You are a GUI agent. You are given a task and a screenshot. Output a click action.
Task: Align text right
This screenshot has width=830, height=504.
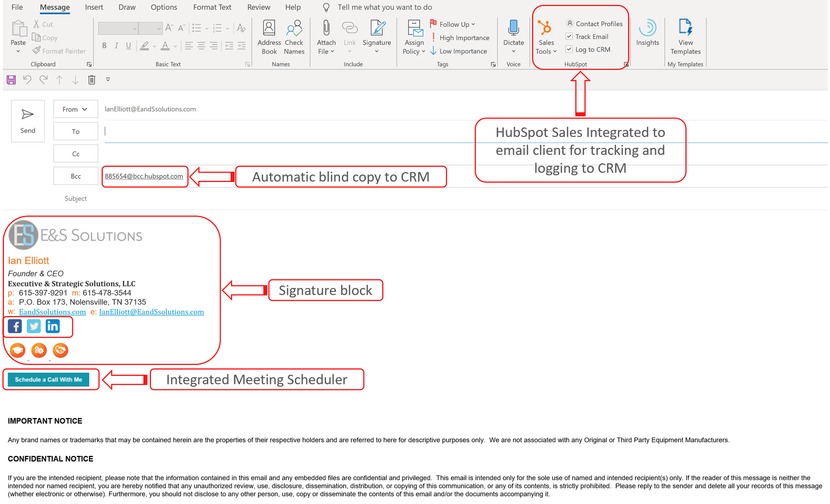214,46
